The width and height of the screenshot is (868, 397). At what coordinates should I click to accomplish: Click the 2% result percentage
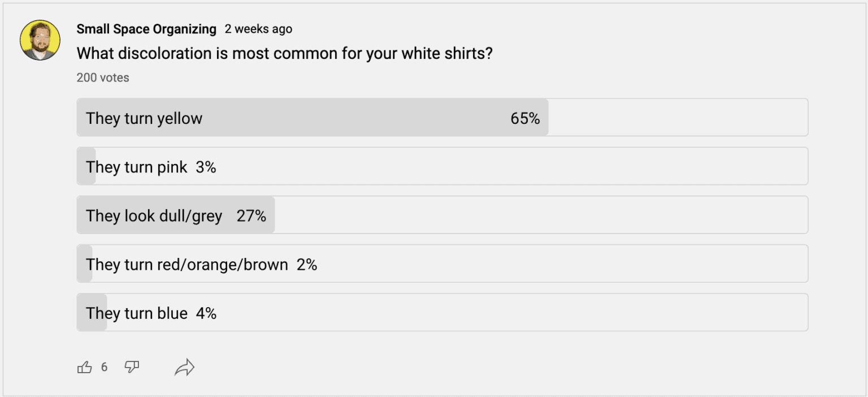(307, 264)
